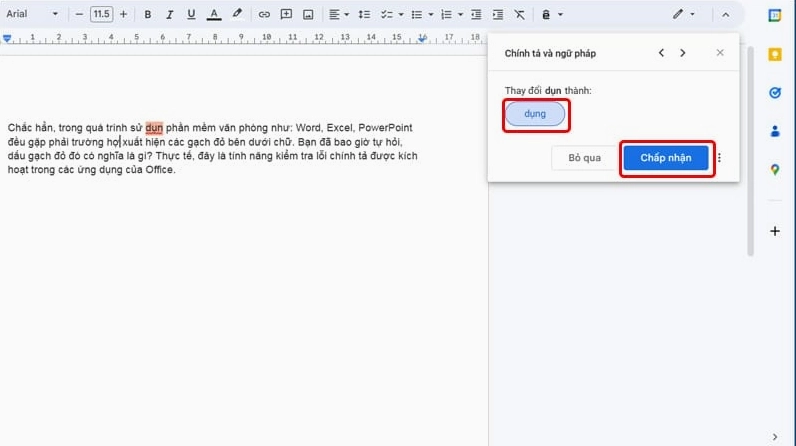This screenshot has height=446, width=796.
Task: Get add-ons with the plus icon
Action: pyautogui.click(x=775, y=231)
